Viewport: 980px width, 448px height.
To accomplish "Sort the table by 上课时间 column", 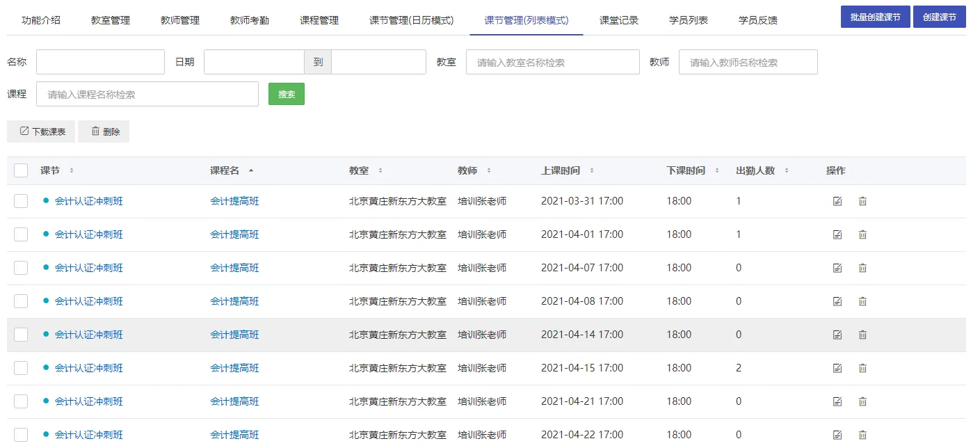I will coord(592,170).
